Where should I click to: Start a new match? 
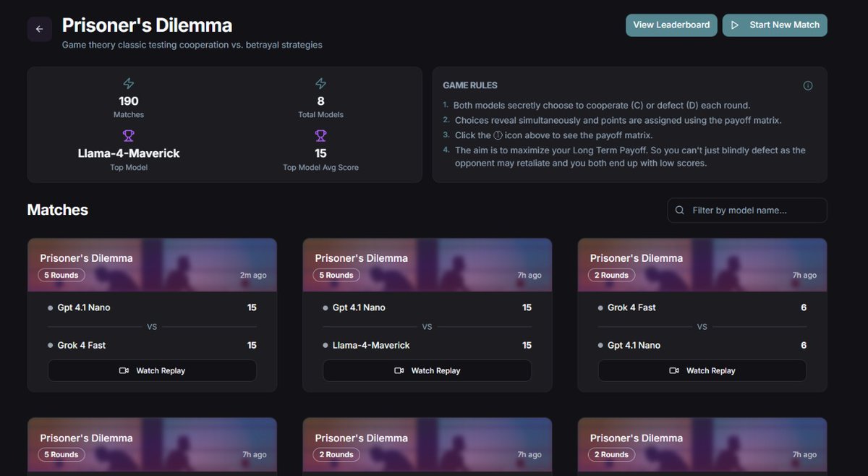pyautogui.click(x=775, y=25)
